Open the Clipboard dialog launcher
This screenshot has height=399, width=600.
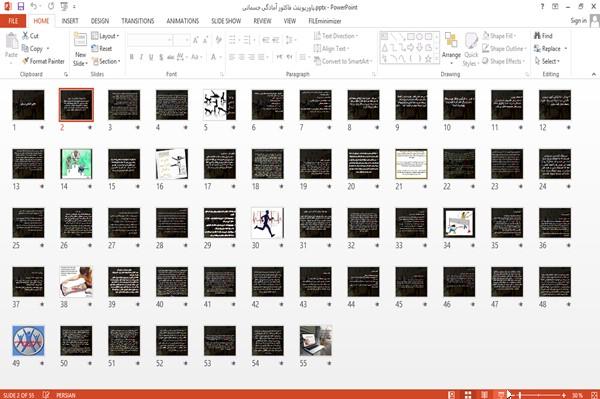point(66,74)
